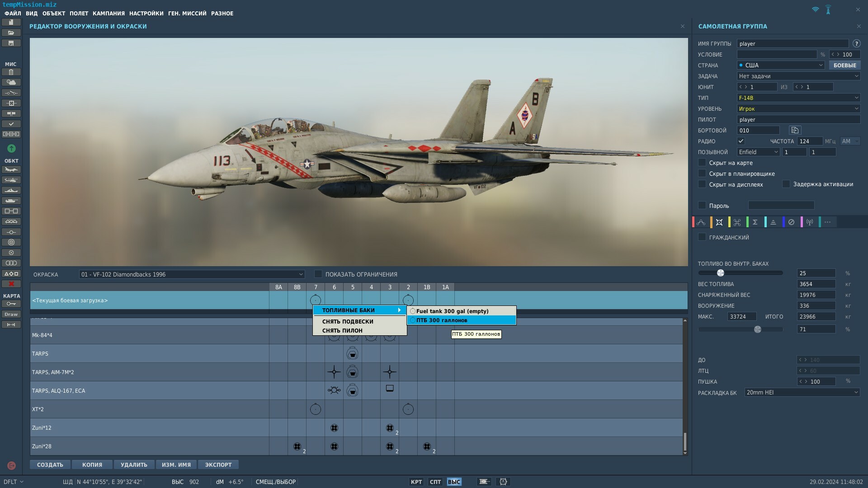This screenshot has height=488, width=868.
Task: Enable the ПОКАЗАТЬ ОГРАНИЧЕНИЯ checkbox
Action: pos(318,274)
